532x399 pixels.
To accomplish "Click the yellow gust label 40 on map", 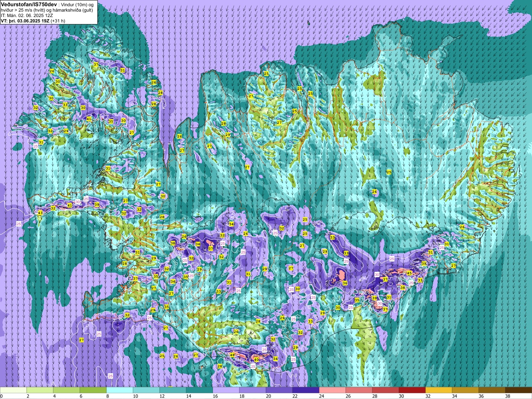I will 256,360.
